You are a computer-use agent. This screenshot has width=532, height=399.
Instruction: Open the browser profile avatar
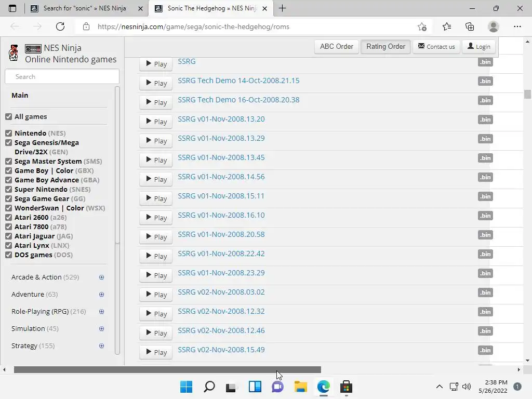(x=494, y=26)
